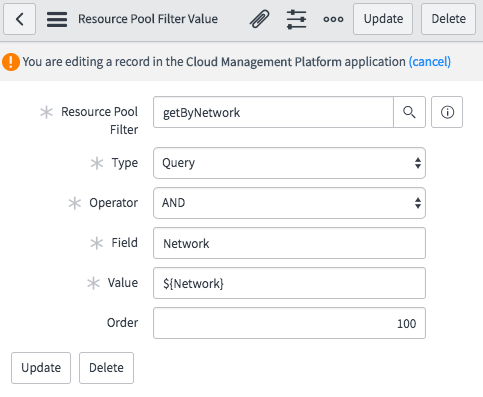This screenshot has height=397, width=483.
Task: Preview the getByNetwork record info icon
Action: coord(447,112)
